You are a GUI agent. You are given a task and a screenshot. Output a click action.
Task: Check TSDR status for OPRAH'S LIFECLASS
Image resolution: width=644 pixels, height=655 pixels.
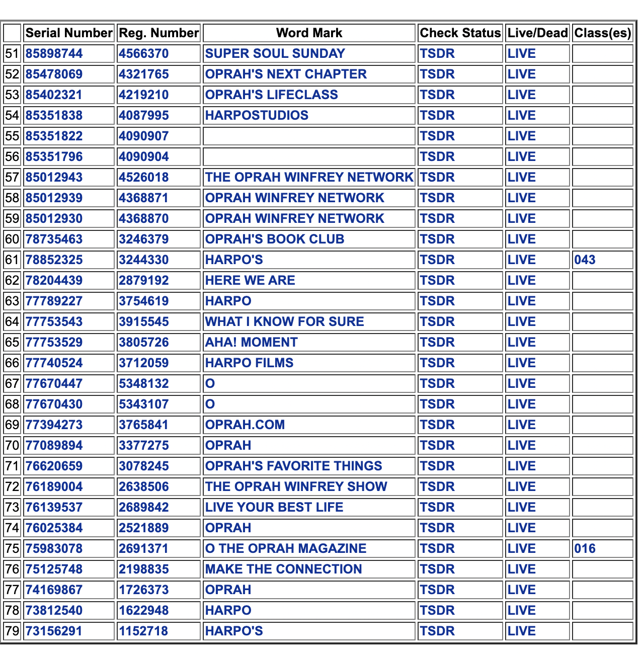(x=437, y=95)
